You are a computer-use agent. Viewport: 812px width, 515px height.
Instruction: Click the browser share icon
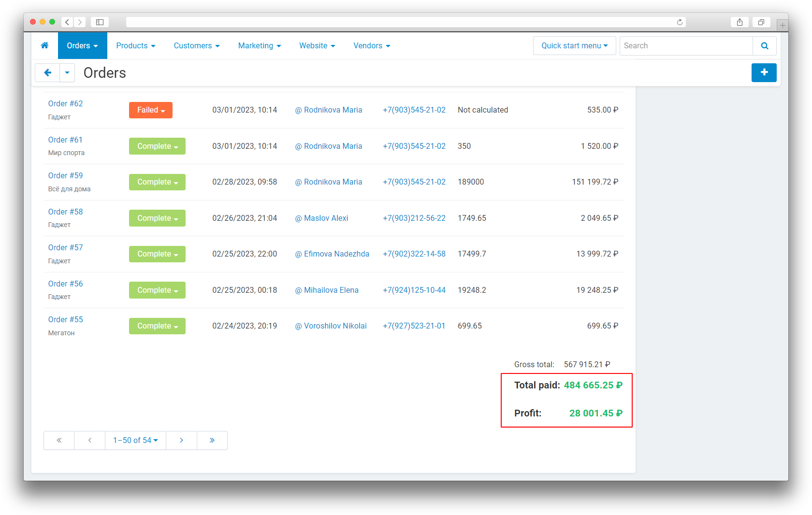pyautogui.click(x=739, y=22)
